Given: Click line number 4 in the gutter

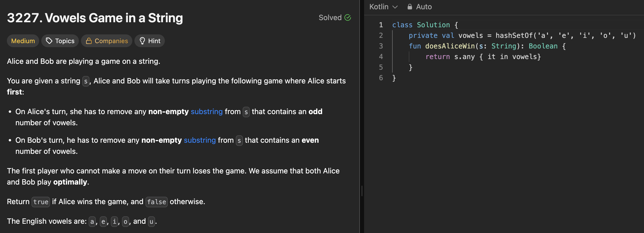Looking at the screenshot, I should 381,57.
